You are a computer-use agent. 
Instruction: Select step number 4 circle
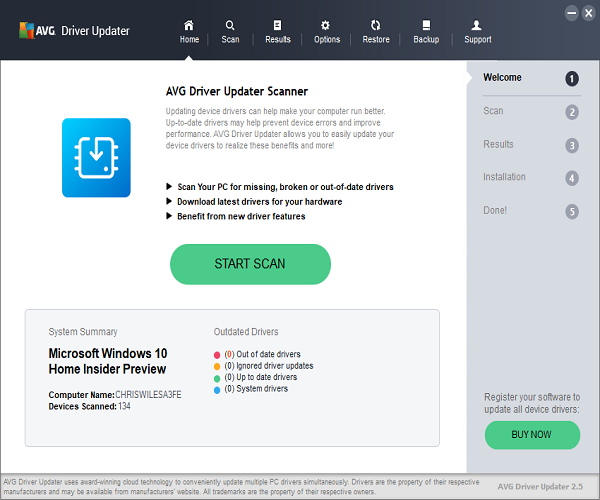tap(572, 178)
